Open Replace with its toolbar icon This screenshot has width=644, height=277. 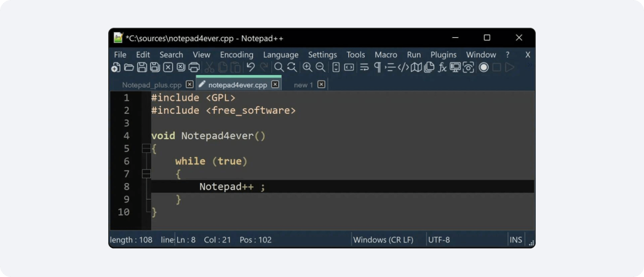[x=292, y=67]
